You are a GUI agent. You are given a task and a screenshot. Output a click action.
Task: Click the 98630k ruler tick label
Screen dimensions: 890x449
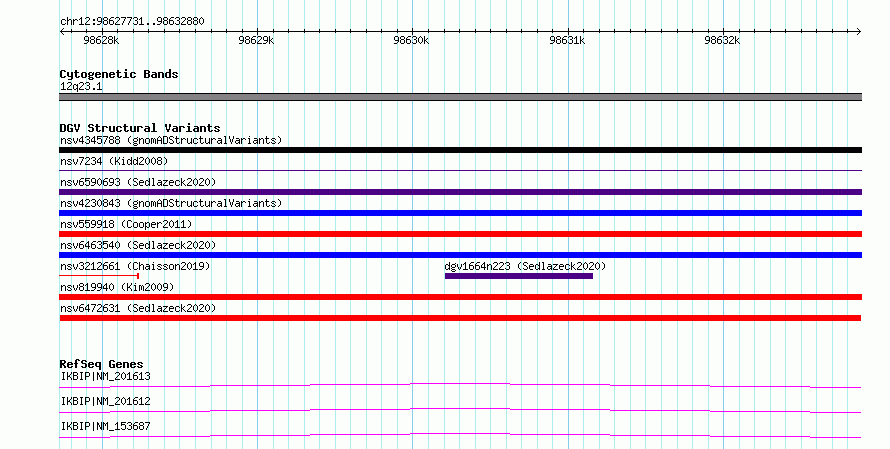point(412,40)
